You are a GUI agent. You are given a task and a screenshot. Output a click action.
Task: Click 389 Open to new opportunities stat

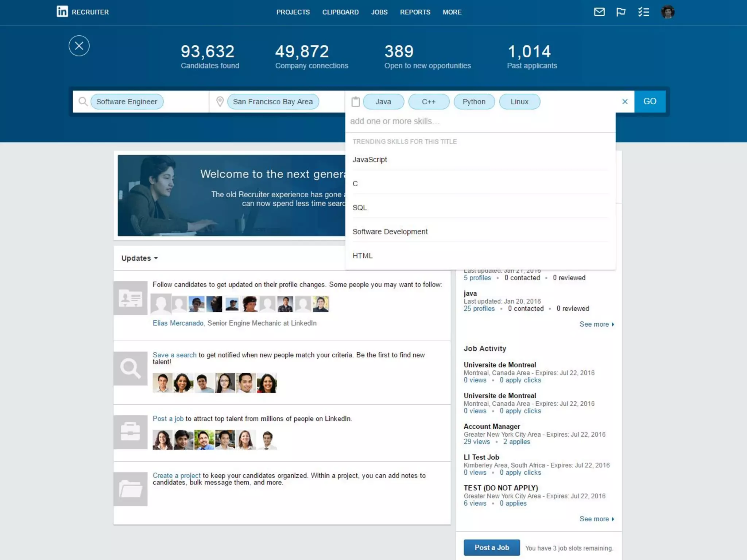point(427,57)
